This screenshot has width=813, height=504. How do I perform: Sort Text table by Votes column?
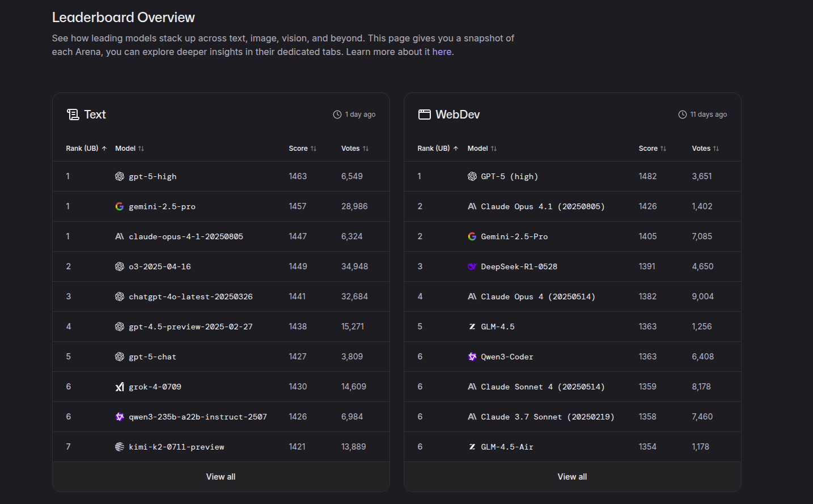(355, 149)
